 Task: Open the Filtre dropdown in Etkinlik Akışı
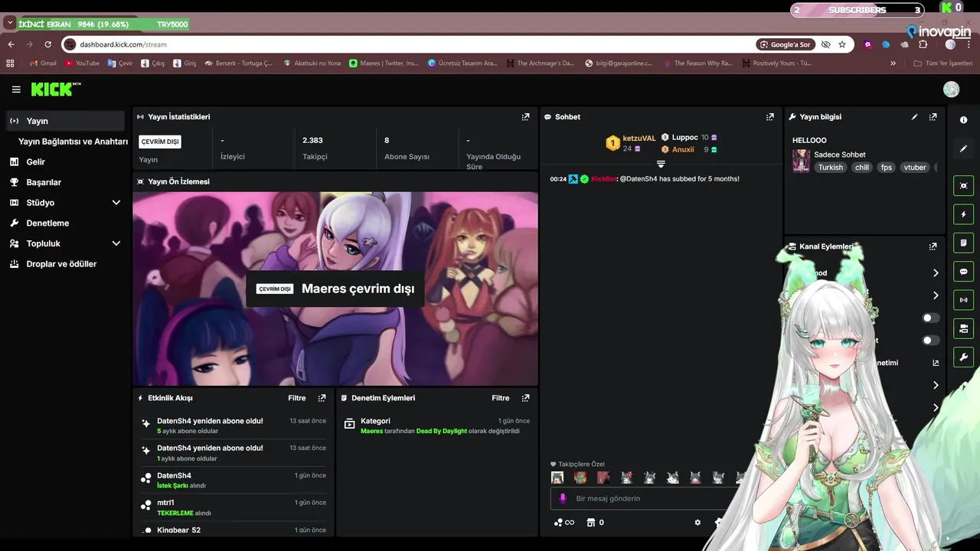pyautogui.click(x=297, y=398)
